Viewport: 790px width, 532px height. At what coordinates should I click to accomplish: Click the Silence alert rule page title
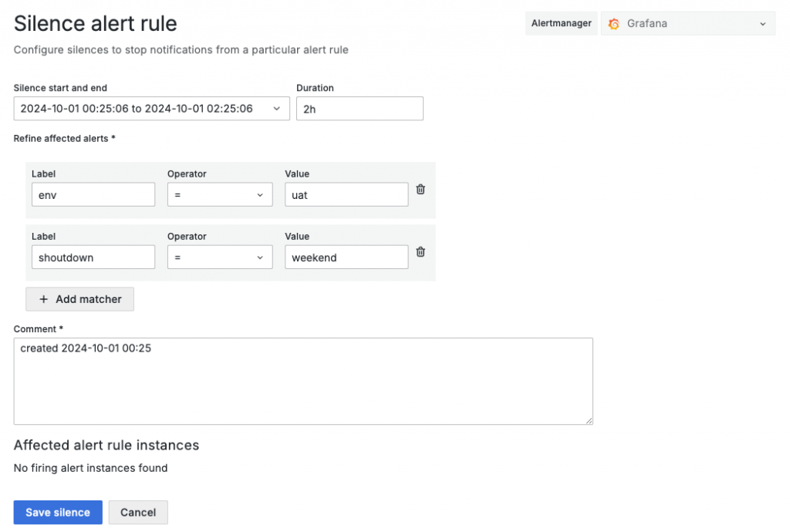96,24
